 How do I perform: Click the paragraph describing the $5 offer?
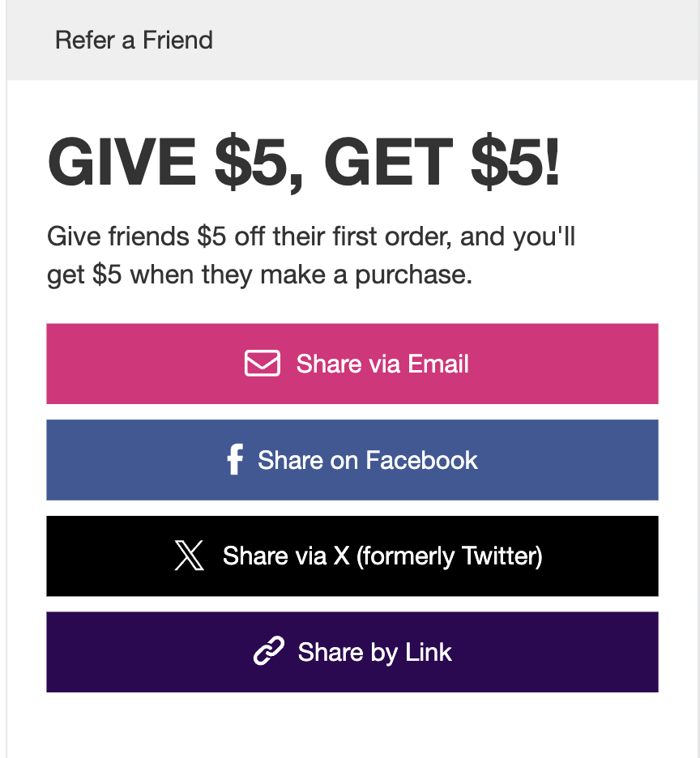click(x=310, y=256)
